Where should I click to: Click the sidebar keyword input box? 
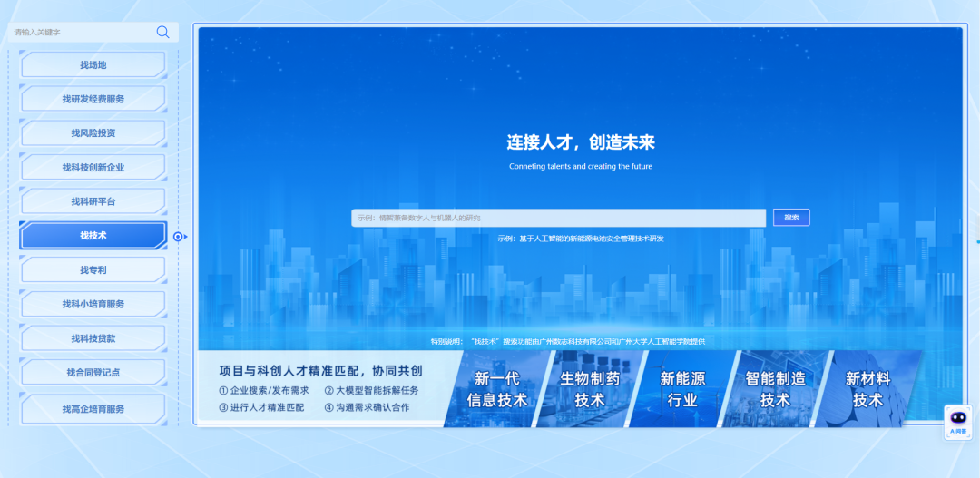pos(82,32)
